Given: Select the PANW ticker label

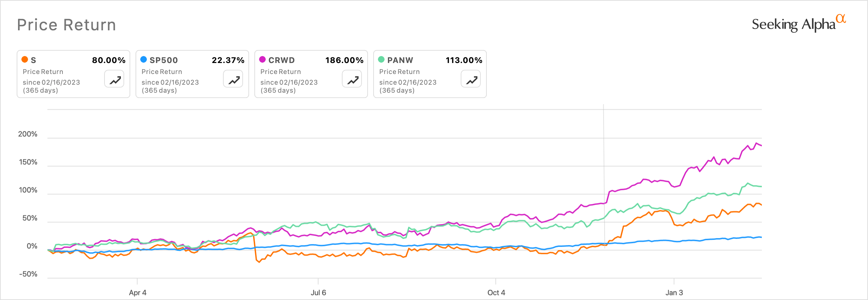Looking at the screenshot, I should [400, 60].
